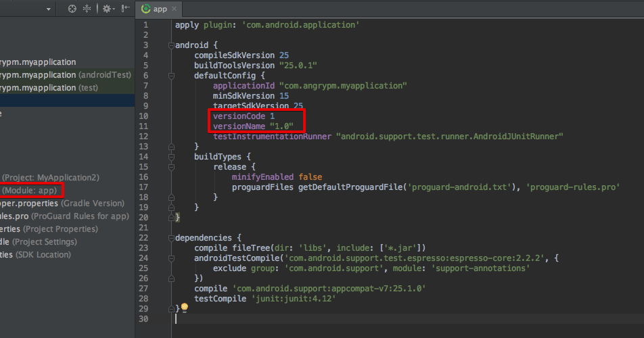The width and height of the screenshot is (644, 338).
Task: Open the properties file labeled Gradle Version
Action: (68, 203)
